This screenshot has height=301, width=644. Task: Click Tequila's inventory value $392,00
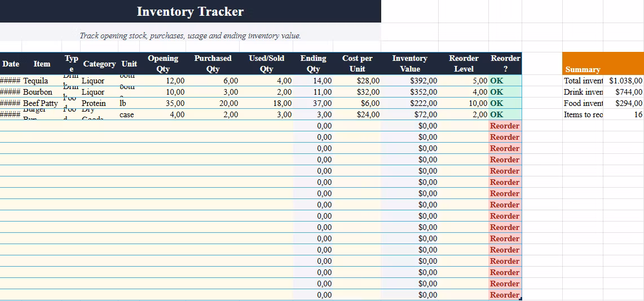tap(410, 81)
